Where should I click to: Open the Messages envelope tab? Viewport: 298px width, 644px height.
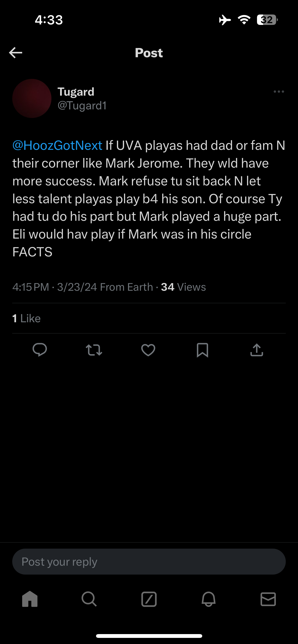coord(268,599)
